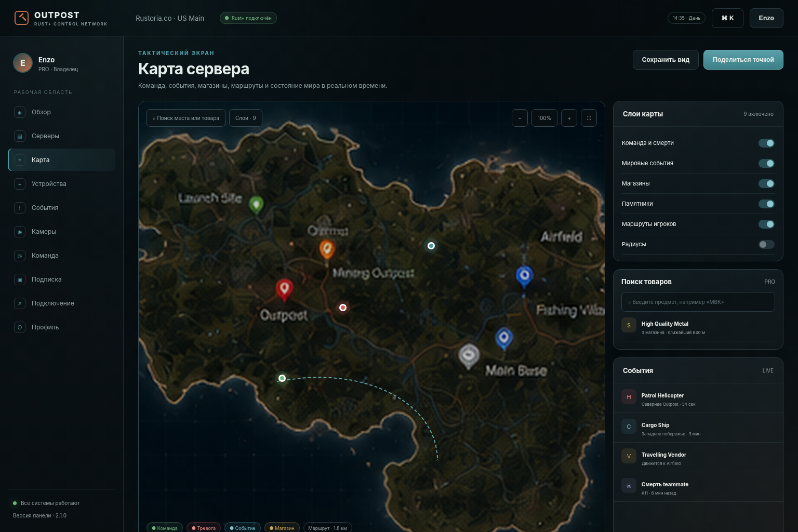Screen dimensions: 798x532
Task: Click the grey Main Base pin
Action: 469,356
